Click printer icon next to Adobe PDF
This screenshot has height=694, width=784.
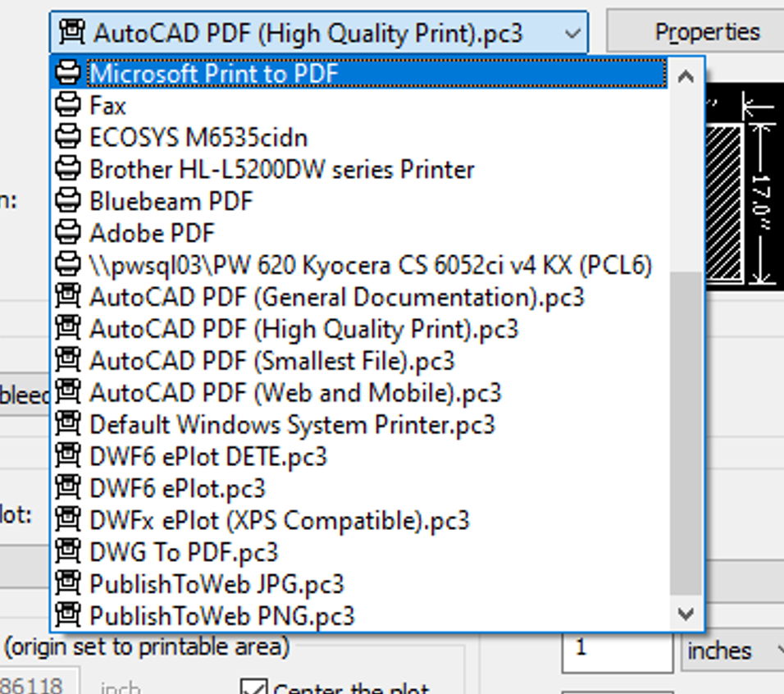click(68, 232)
